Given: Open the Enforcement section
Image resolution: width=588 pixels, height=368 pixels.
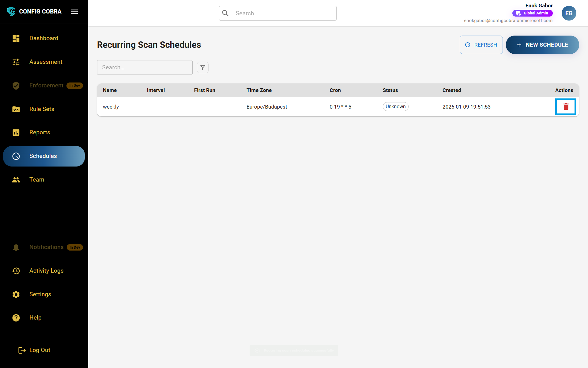Looking at the screenshot, I should (x=46, y=85).
